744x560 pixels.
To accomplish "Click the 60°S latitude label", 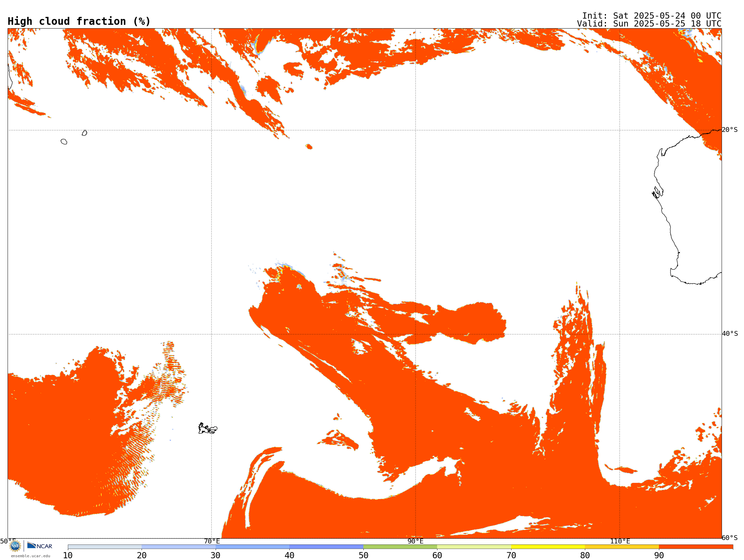I will click(730, 538).
